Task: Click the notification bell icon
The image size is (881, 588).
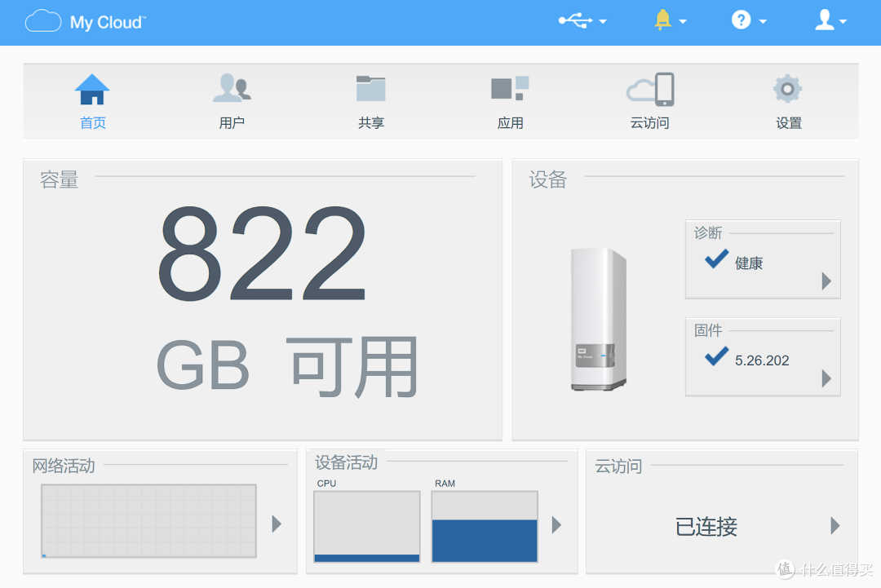Action: [663, 20]
